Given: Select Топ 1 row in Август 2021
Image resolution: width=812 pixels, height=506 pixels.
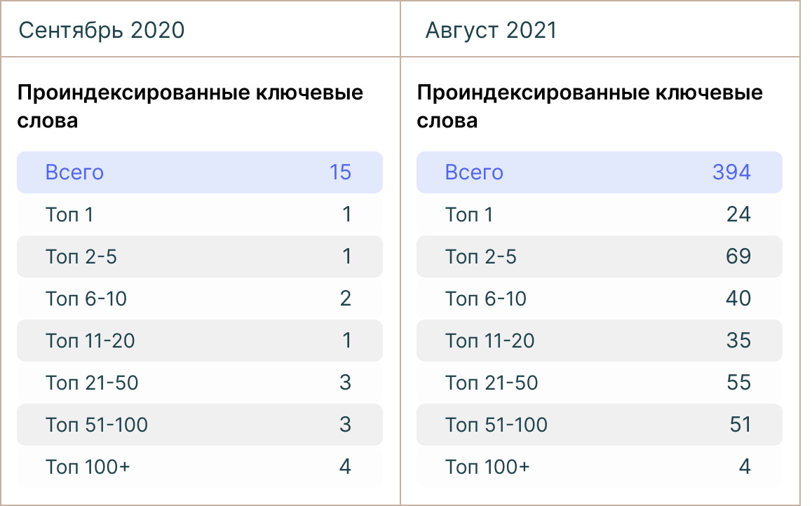Looking at the screenshot, I should [599, 214].
